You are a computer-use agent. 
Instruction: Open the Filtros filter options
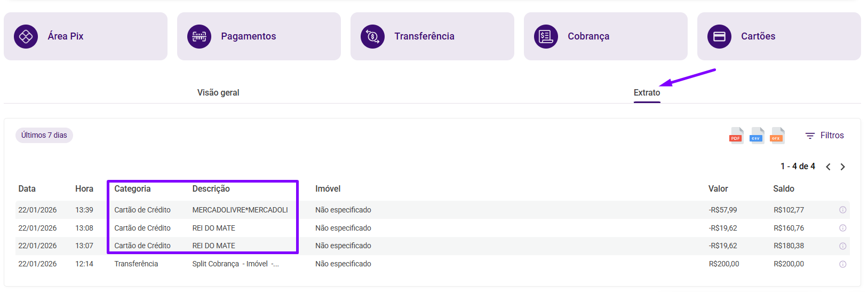824,136
